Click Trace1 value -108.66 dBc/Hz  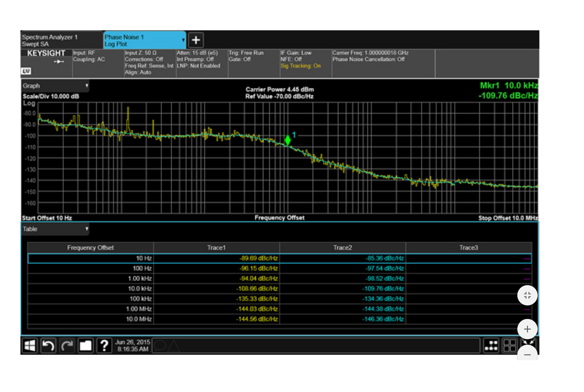pyautogui.click(x=257, y=289)
